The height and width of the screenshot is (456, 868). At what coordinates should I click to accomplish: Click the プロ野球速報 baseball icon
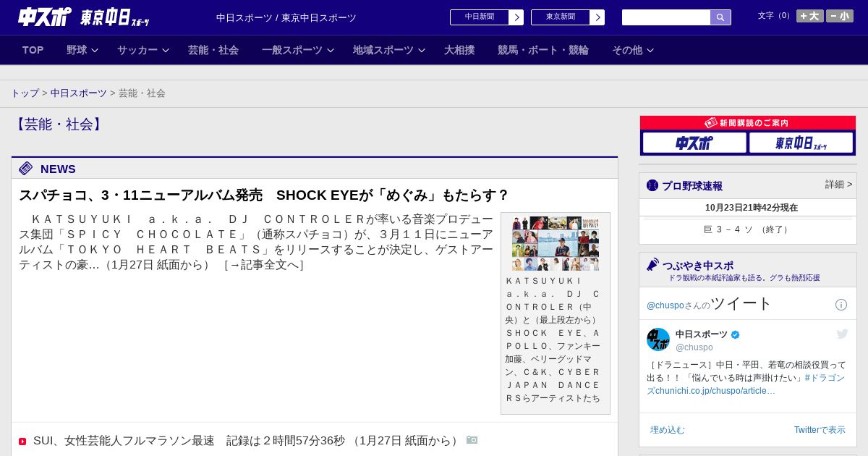tap(652, 185)
